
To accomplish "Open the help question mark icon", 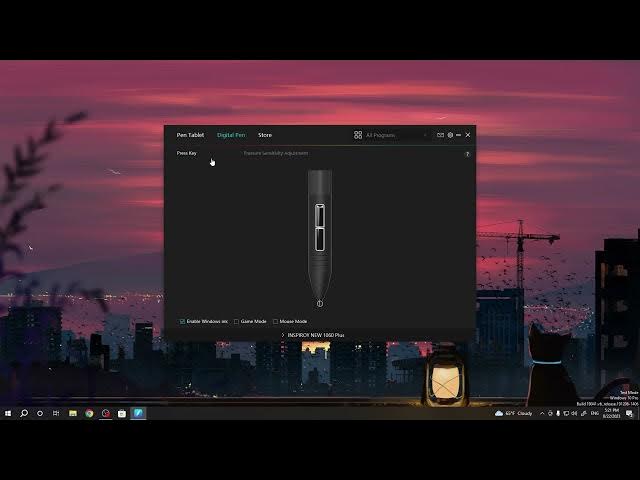I will pyautogui.click(x=467, y=154).
